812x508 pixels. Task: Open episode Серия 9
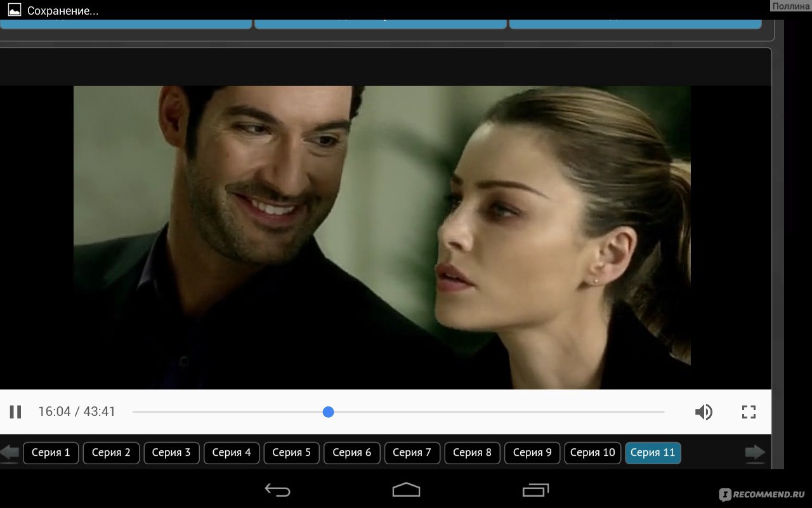532,453
